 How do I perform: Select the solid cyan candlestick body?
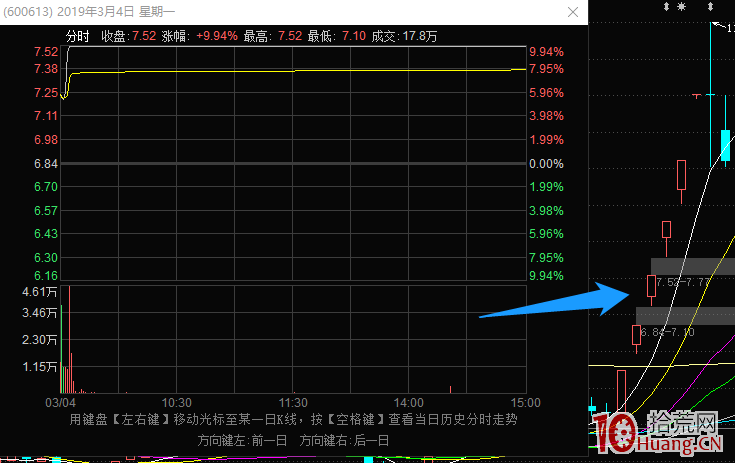click(725, 145)
